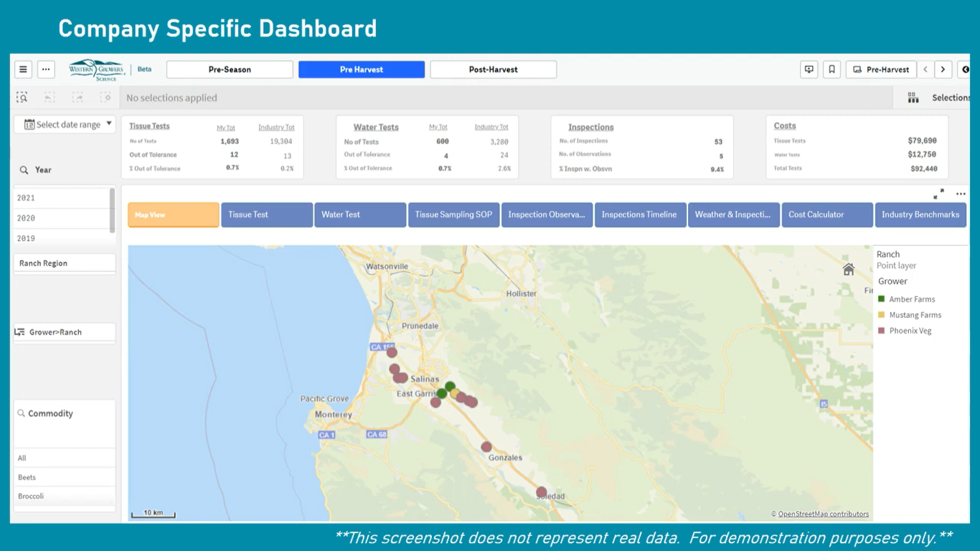The height and width of the screenshot is (551, 980).
Task: Open the Pre-Harvest sheet selector dropdown
Action: click(x=881, y=70)
